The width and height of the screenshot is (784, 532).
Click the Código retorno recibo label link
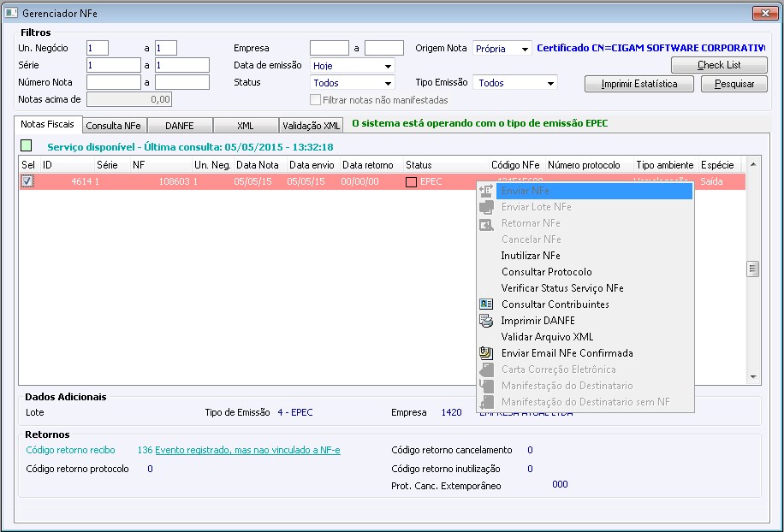70,450
